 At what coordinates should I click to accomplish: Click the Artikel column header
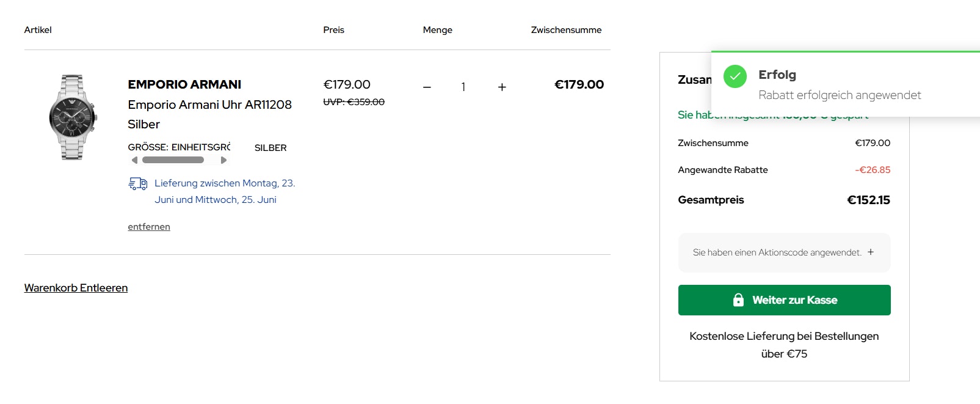click(38, 29)
